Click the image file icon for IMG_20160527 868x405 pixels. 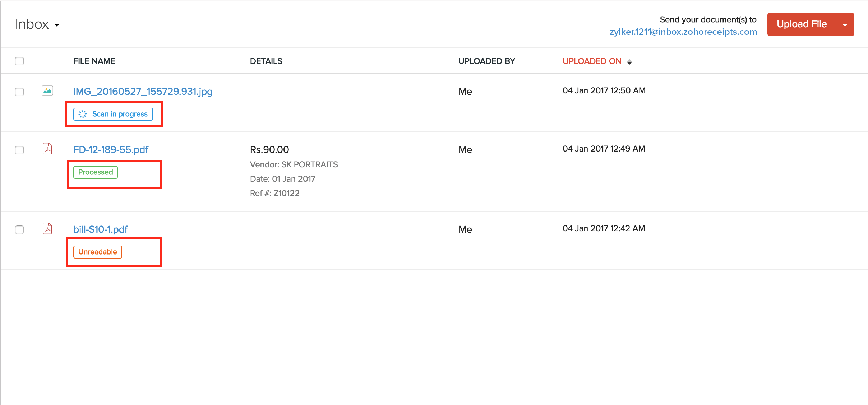tap(47, 90)
